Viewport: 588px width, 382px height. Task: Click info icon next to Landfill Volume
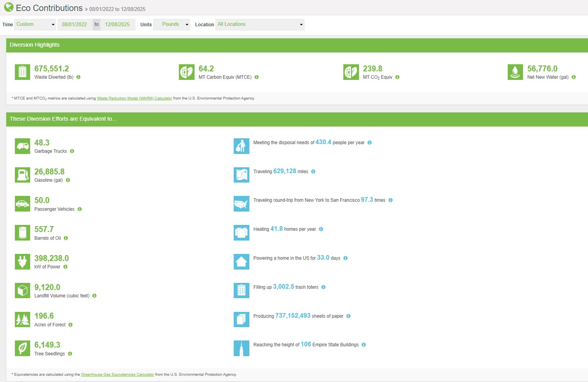click(x=94, y=296)
